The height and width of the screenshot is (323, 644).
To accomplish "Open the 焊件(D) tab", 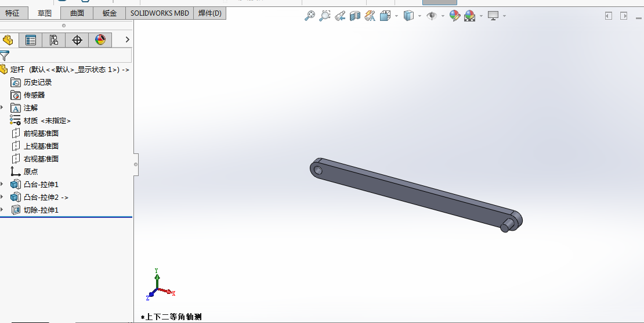I will 210,13.
